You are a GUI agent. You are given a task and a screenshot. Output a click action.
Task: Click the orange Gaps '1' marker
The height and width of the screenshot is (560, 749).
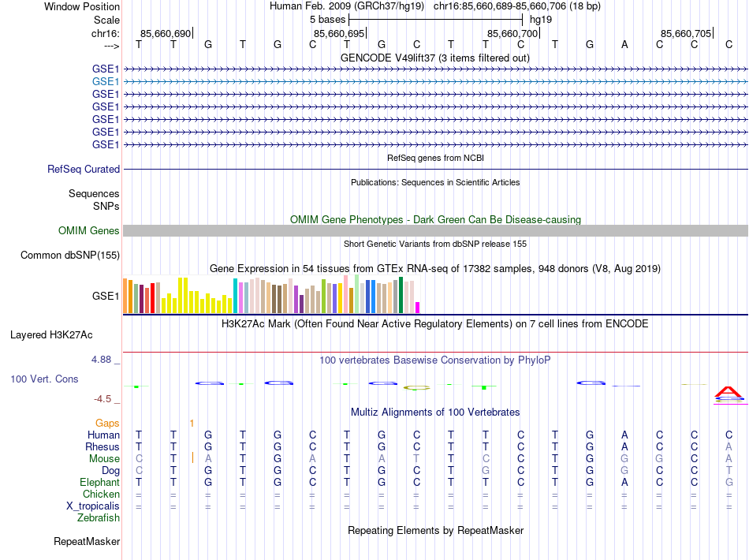click(192, 424)
